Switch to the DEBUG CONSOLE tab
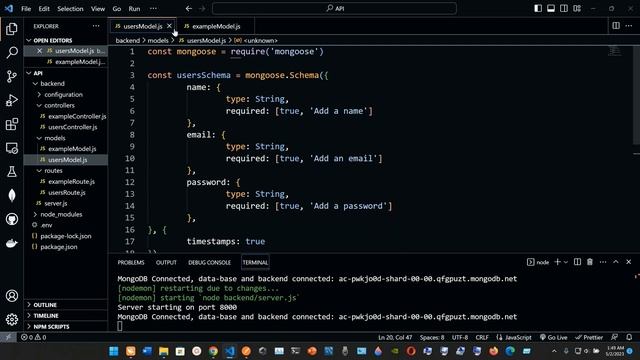Image resolution: width=640 pixels, height=360 pixels. pyautogui.click(x=209, y=262)
